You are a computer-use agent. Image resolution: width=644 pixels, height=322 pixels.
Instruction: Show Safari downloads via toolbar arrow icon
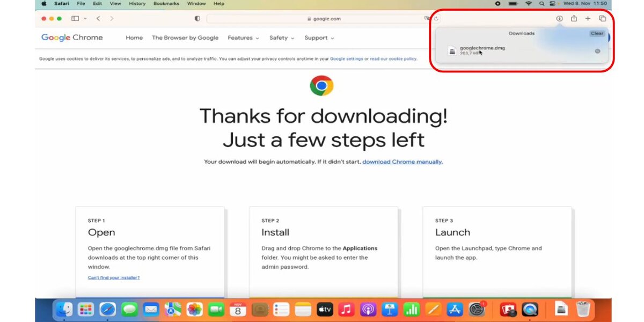pos(559,18)
